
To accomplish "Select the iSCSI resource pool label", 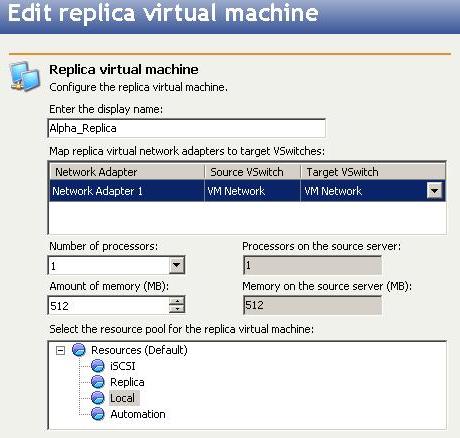I will coord(123,366).
